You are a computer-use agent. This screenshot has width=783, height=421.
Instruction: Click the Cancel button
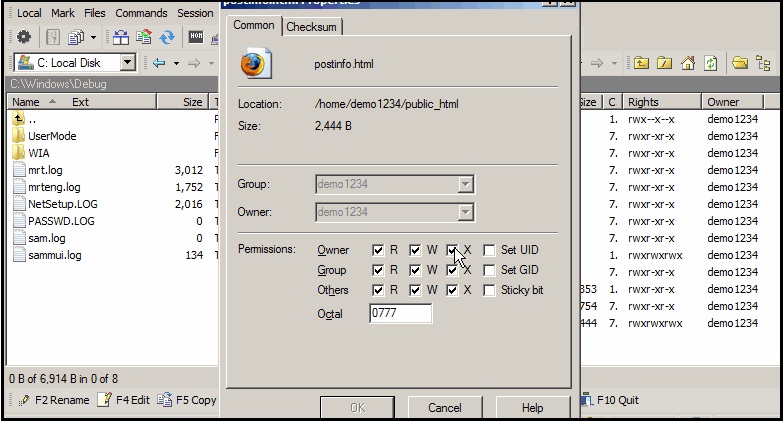click(x=444, y=408)
